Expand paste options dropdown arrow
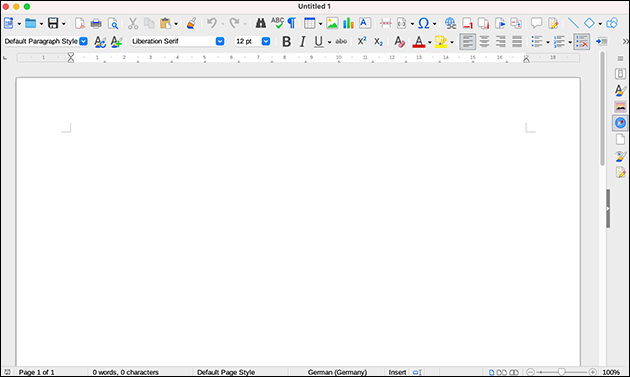The width and height of the screenshot is (630, 377). [176, 24]
